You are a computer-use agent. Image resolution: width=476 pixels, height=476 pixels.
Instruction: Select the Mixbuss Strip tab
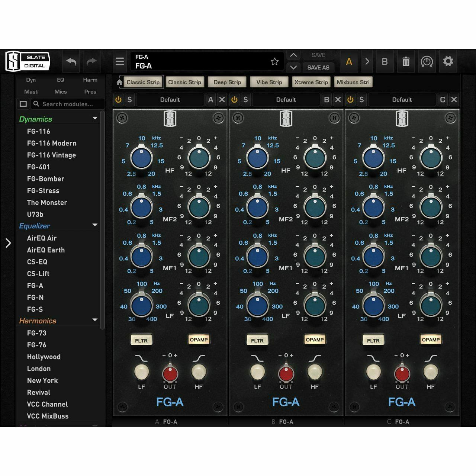click(353, 82)
